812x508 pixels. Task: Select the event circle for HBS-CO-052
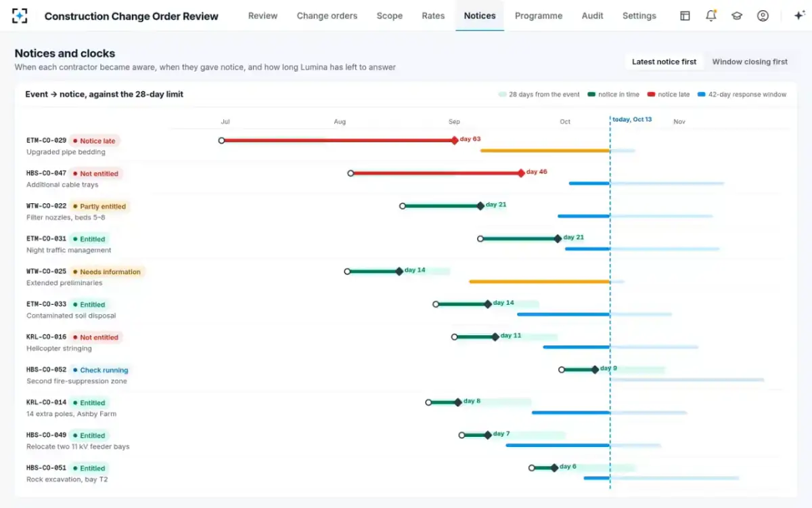coord(562,370)
